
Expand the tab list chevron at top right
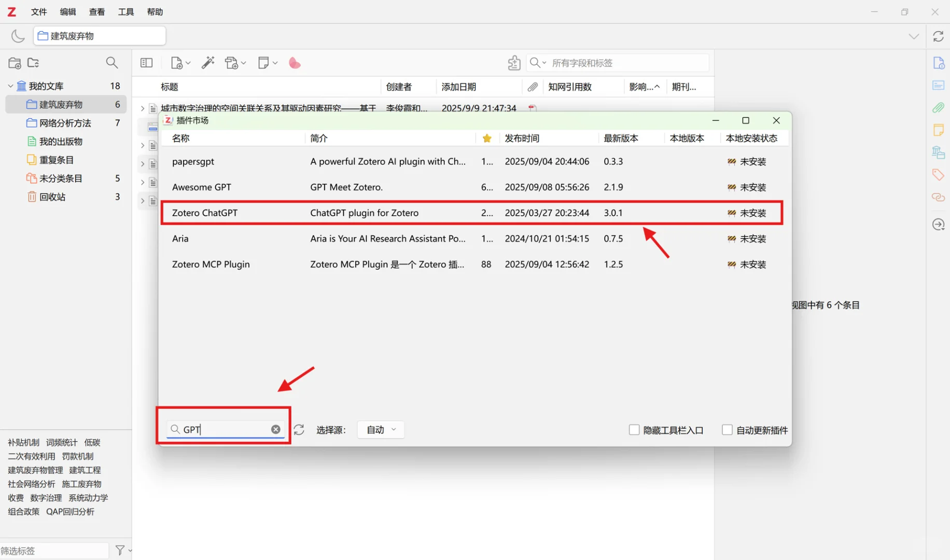coord(914,36)
